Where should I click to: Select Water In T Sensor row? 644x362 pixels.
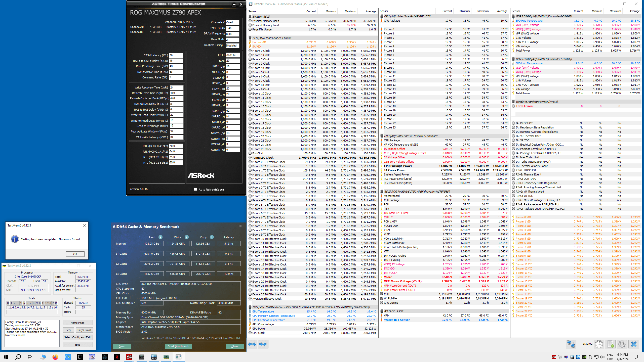(444, 320)
